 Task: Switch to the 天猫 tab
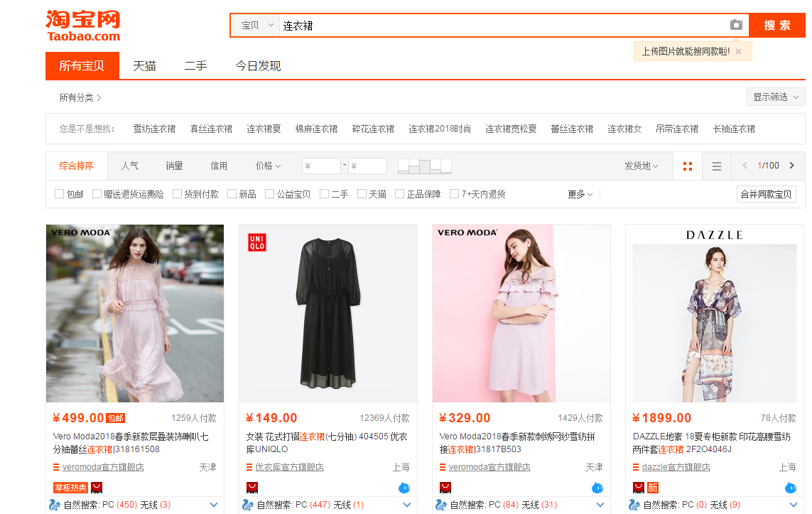[x=144, y=66]
